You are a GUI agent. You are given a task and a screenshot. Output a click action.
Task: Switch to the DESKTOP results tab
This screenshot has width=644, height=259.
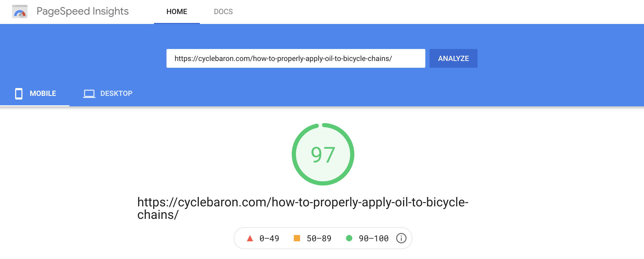click(116, 94)
